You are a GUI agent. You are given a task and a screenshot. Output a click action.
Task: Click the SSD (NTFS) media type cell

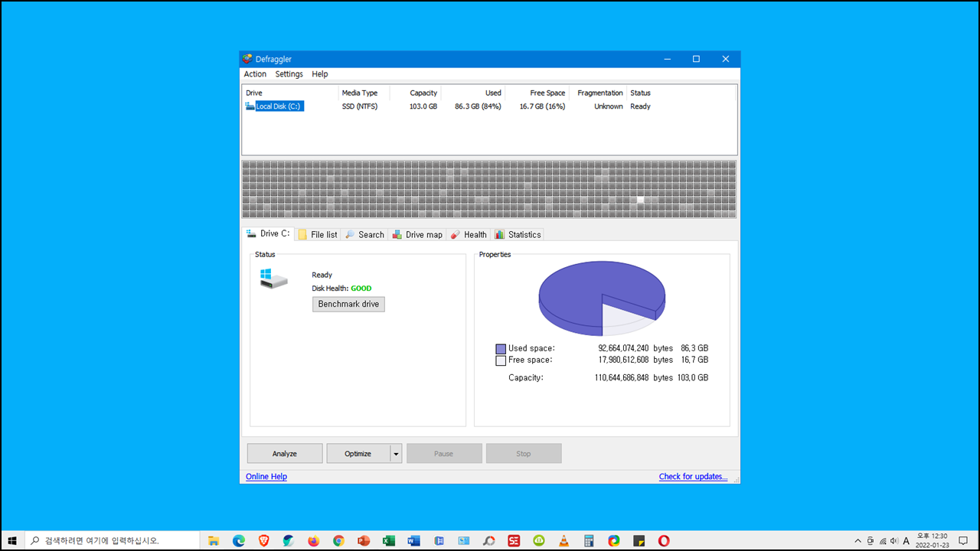click(360, 106)
